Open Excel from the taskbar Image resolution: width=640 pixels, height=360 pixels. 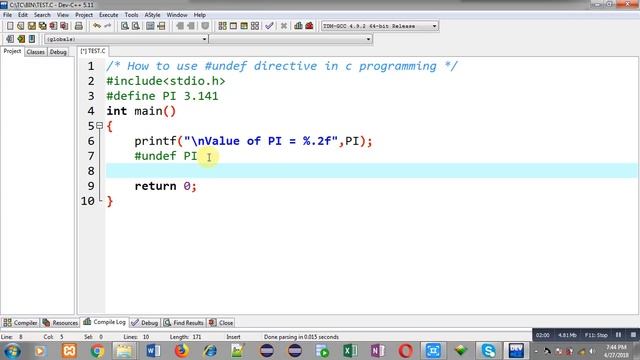[350, 351]
